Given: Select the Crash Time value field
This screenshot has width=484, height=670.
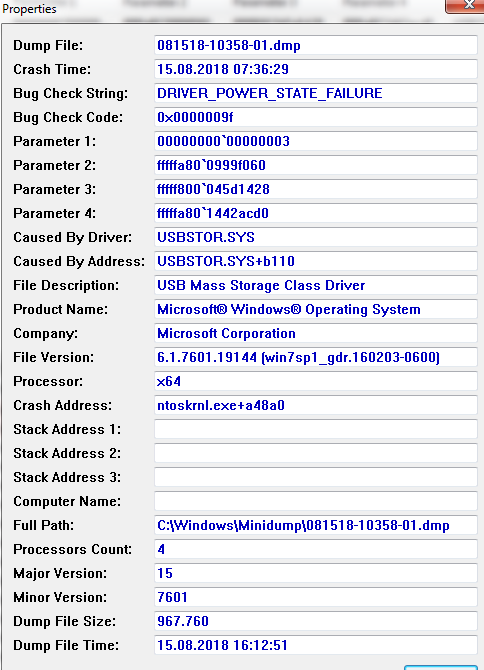Looking at the screenshot, I should click(x=316, y=69).
